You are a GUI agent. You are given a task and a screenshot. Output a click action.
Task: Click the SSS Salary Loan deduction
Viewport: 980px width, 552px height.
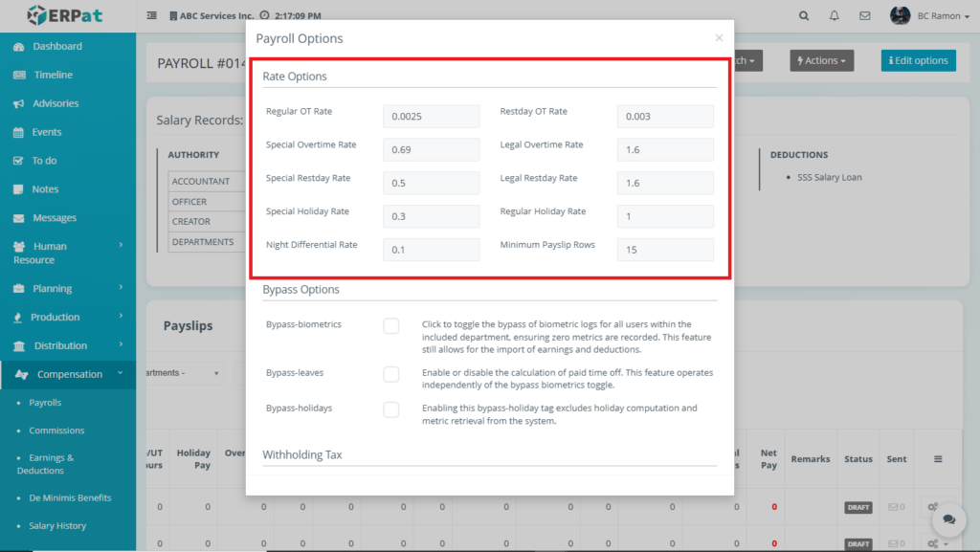[x=830, y=177]
